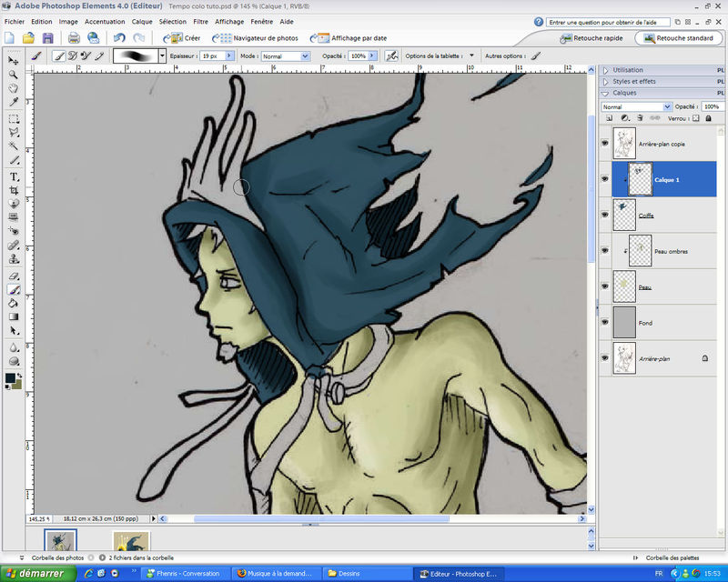Select the Red Eye Removal tool
This screenshot has width=728, height=582.
point(14,231)
